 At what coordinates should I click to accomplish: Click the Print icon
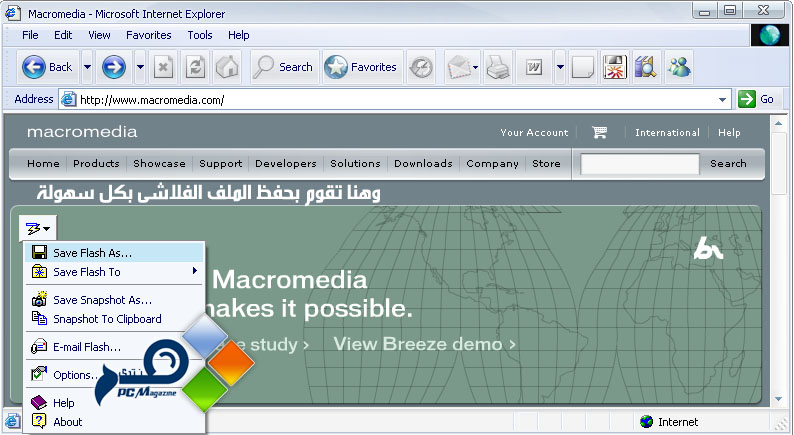(498, 67)
